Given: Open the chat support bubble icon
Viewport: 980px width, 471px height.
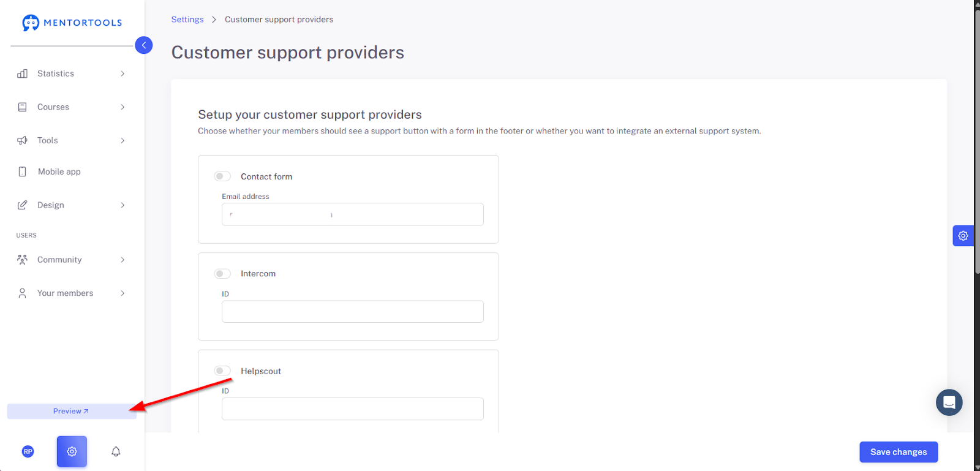Looking at the screenshot, I should (x=949, y=402).
